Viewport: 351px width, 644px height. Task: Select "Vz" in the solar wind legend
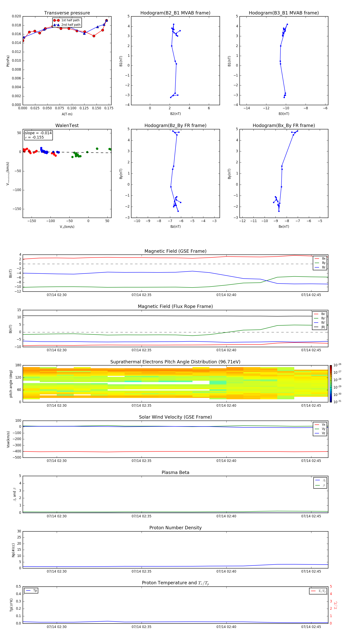(320, 433)
